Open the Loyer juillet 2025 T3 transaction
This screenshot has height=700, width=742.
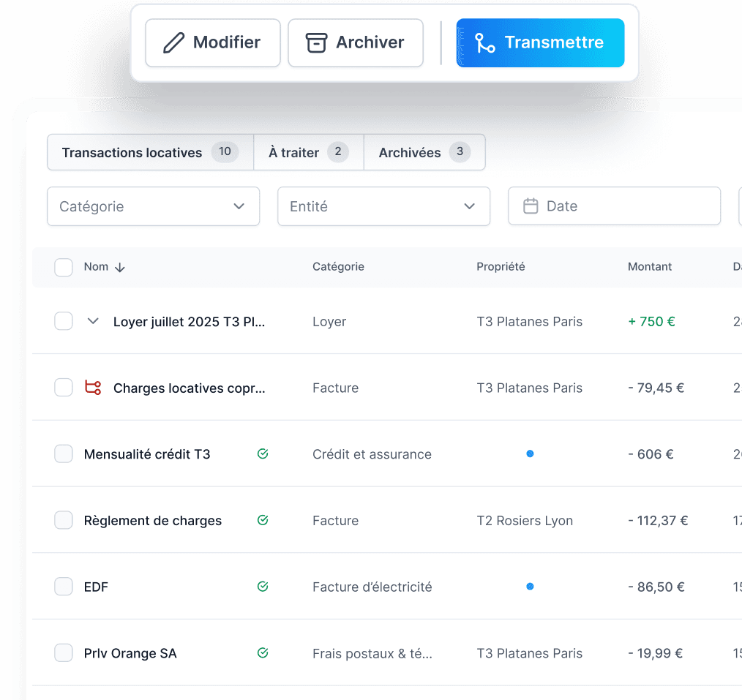coord(190,322)
